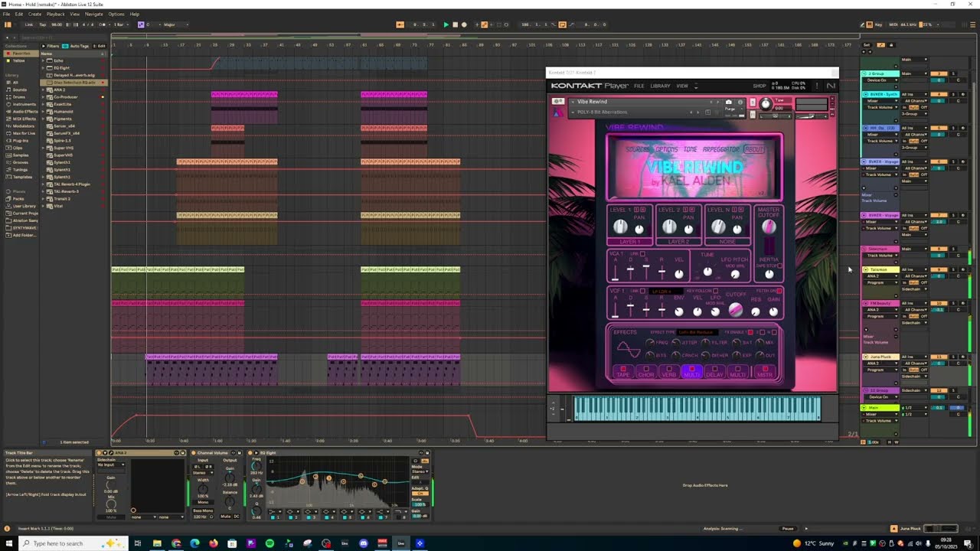Open the File menu in Ableton

pos(7,14)
